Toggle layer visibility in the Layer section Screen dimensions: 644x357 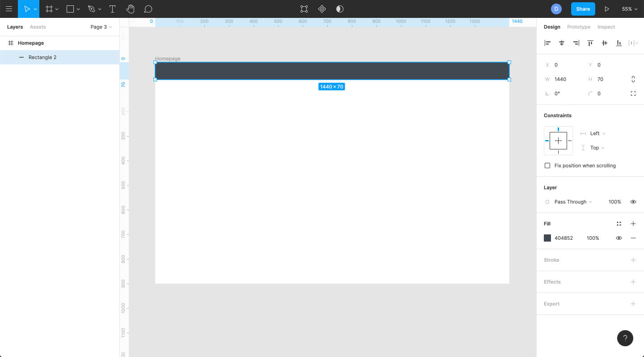pyautogui.click(x=633, y=202)
